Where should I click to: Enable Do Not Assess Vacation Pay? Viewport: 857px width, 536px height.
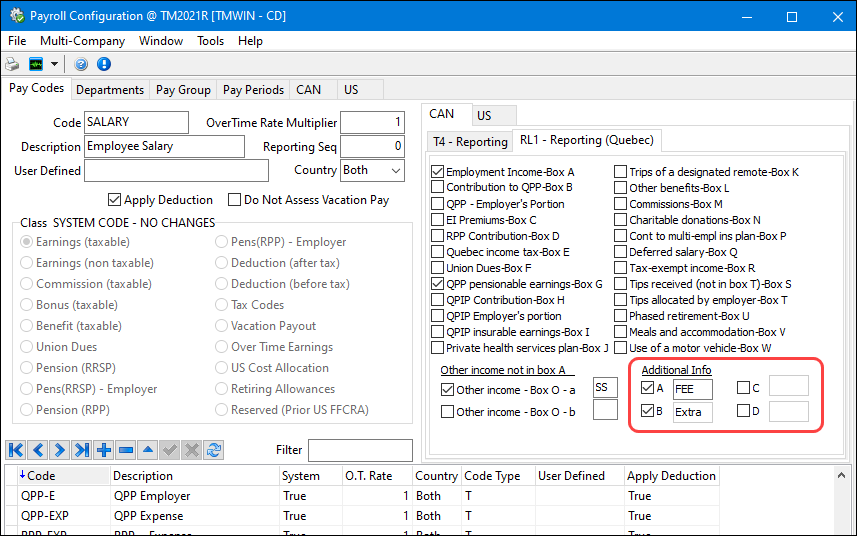pos(236,200)
